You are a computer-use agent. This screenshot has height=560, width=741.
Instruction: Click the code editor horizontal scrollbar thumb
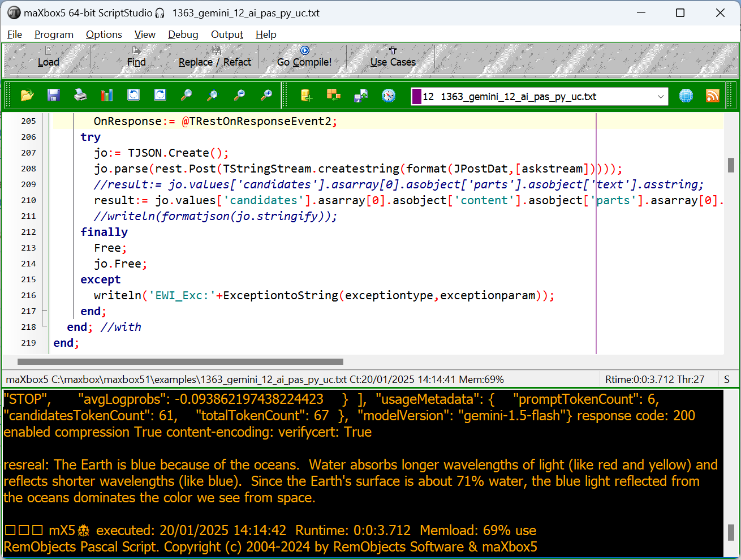click(x=180, y=361)
